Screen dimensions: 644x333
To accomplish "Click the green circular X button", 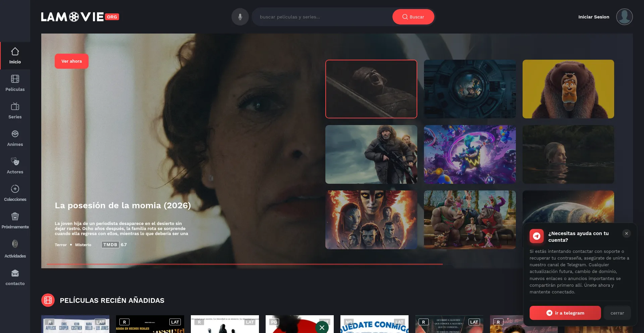I will point(322,327).
